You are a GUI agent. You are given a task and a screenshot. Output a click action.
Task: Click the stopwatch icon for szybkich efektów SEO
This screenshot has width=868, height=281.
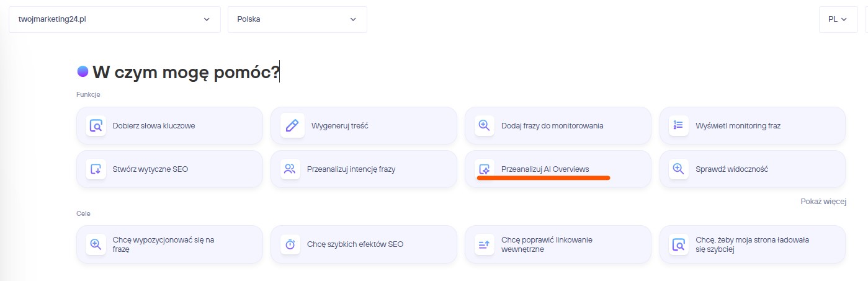(x=290, y=244)
